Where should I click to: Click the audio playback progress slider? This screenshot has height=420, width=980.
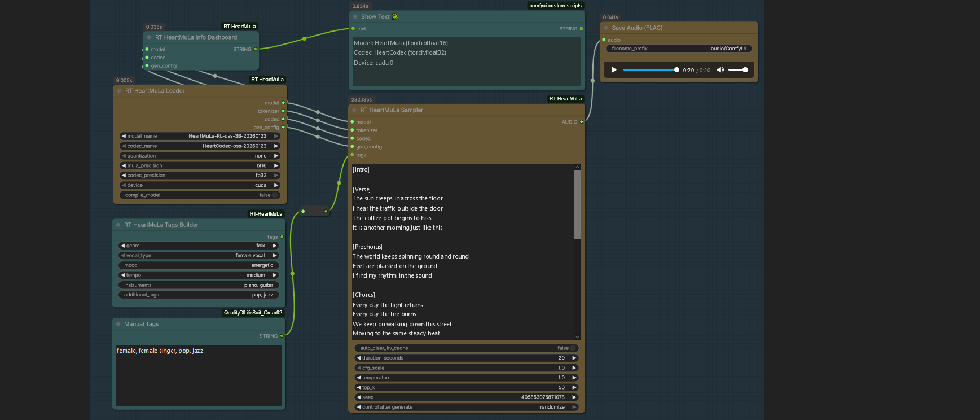click(650, 70)
